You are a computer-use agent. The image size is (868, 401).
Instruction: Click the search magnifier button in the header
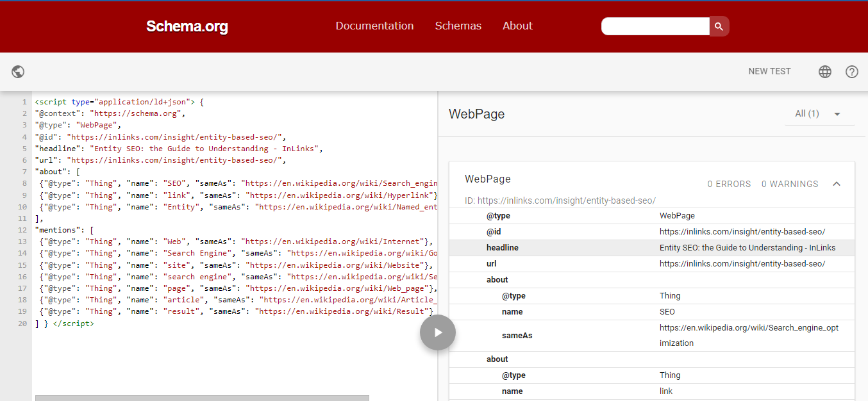coord(719,26)
